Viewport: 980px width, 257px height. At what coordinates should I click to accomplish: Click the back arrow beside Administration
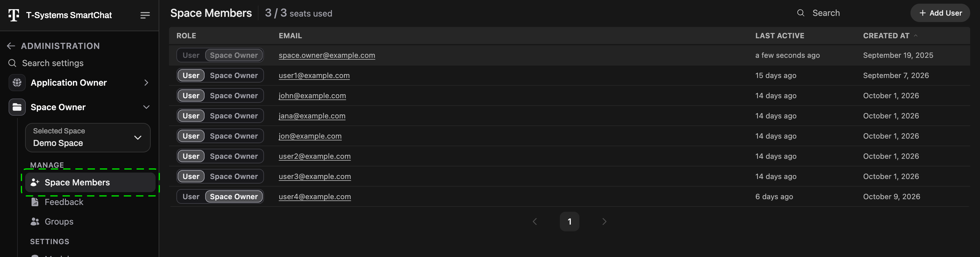(11, 46)
